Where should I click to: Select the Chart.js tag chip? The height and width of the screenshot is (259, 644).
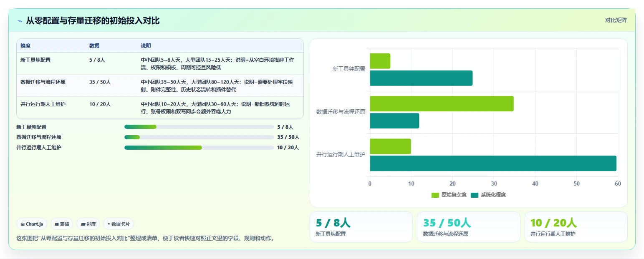pyautogui.click(x=32, y=224)
